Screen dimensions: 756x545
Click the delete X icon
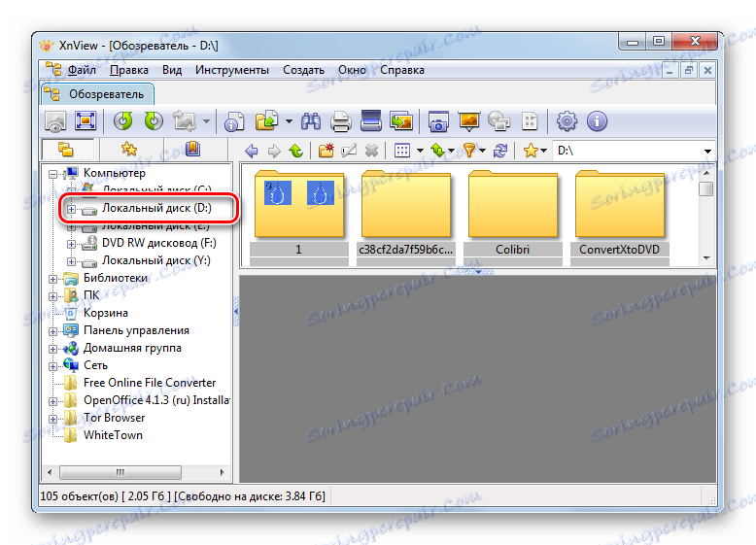tap(371, 151)
